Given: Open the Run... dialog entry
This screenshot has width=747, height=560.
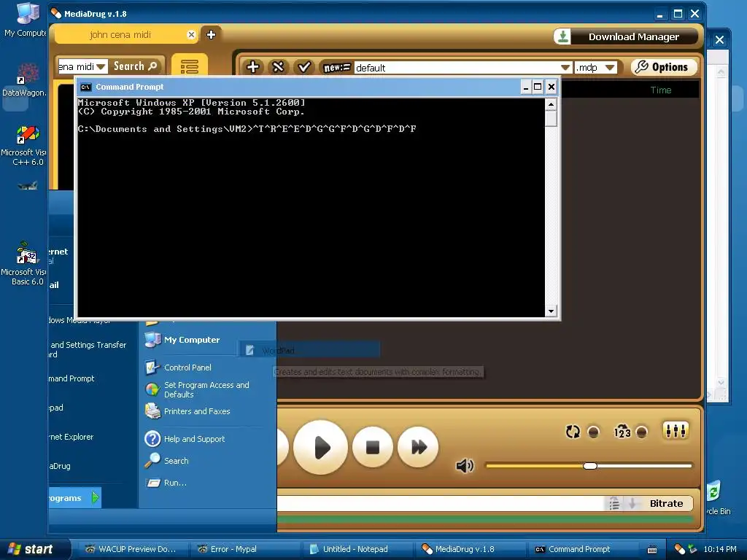Looking at the screenshot, I should (x=166, y=483).
